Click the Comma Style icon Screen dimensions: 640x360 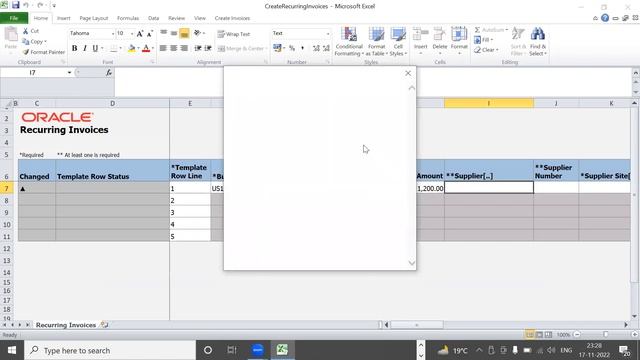click(302, 49)
